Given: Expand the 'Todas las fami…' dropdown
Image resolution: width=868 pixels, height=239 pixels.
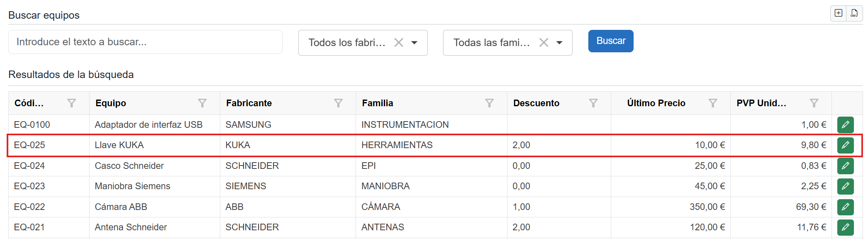Looking at the screenshot, I should click(559, 42).
